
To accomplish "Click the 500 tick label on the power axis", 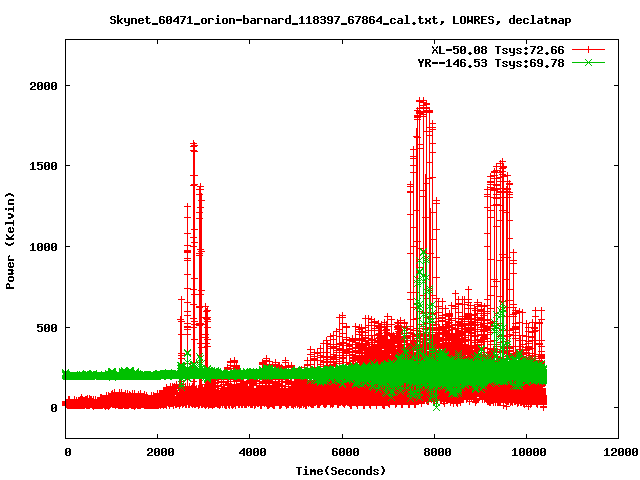I will tap(47, 328).
